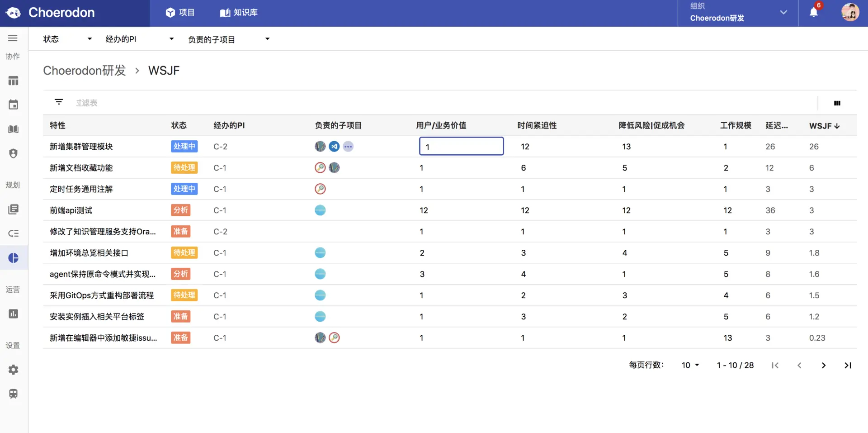Open the open-book sidebar icon

click(14, 129)
